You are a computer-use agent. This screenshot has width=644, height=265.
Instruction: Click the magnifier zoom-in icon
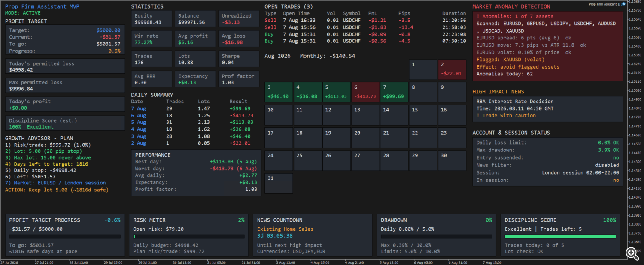(632, 254)
